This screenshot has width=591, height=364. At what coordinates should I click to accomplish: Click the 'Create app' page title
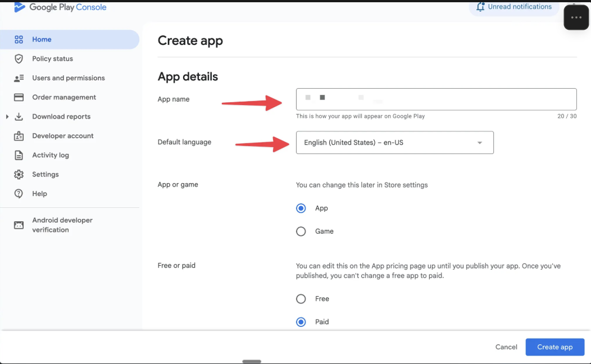click(190, 40)
